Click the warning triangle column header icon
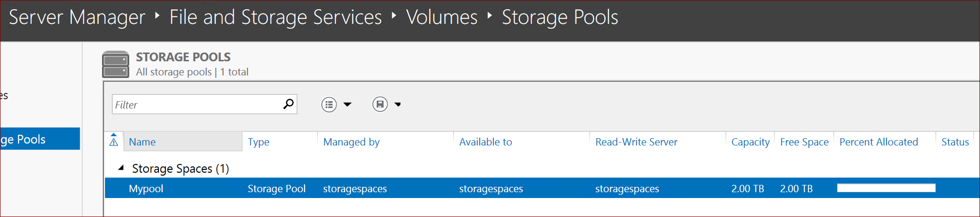Screen dimensions: 980x217 point(114,142)
